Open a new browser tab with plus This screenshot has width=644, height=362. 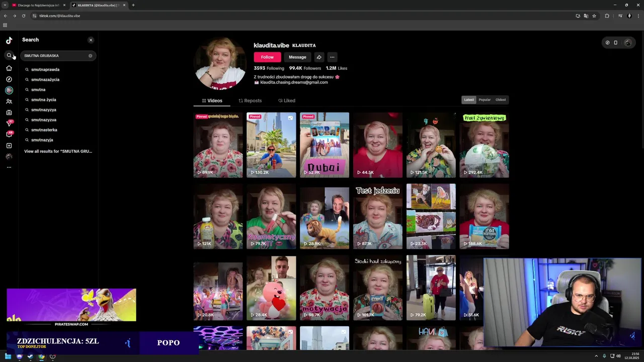(x=133, y=5)
